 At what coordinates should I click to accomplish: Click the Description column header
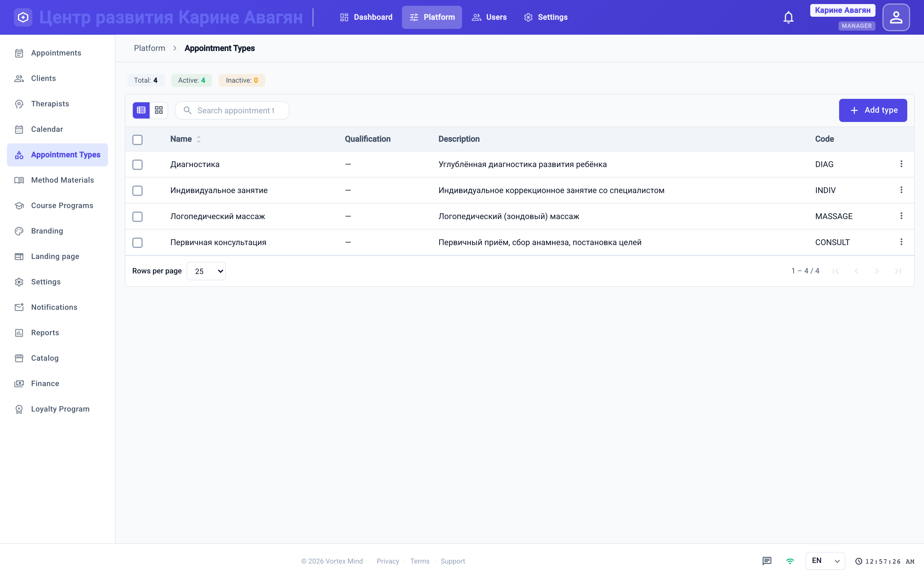pos(459,139)
